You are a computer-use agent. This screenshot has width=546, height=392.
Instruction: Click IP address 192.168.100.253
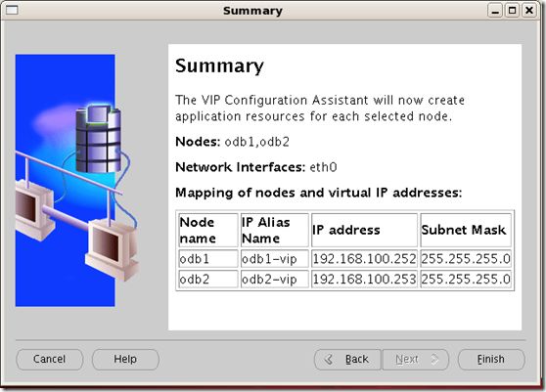(364, 279)
